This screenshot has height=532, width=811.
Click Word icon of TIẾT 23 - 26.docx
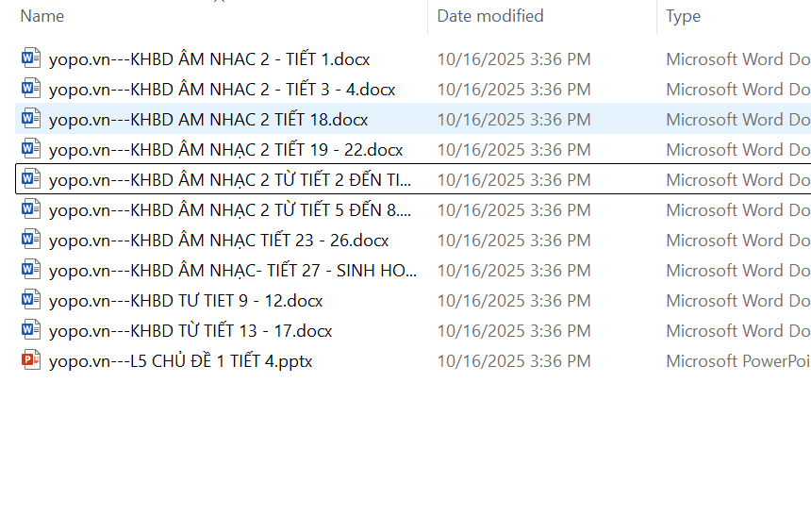pyautogui.click(x=31, y=240)
